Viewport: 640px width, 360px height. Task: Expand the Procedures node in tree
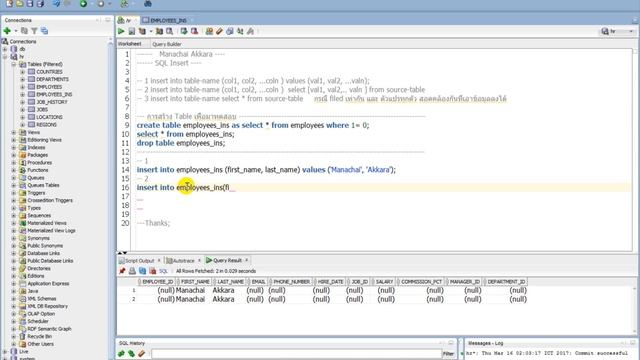(x=13, y=162)
